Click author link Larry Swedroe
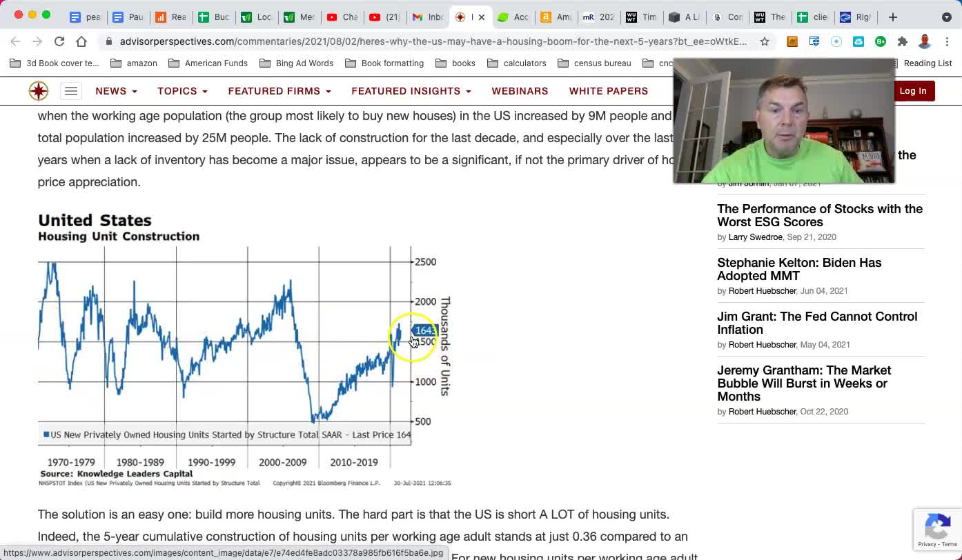The width and height of the screenshot is (962, 560). pyautogui.click(x=755, y=237)
